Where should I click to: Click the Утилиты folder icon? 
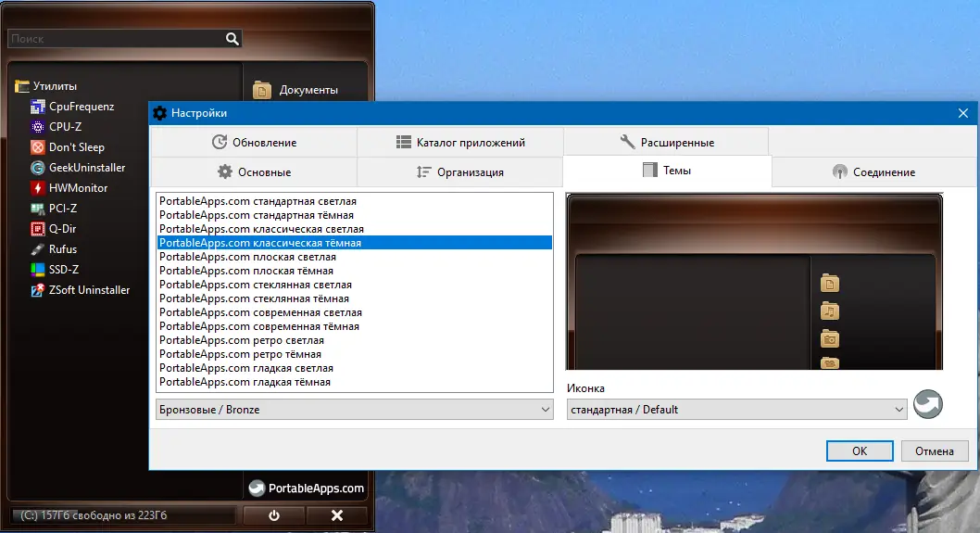(22, 86)
